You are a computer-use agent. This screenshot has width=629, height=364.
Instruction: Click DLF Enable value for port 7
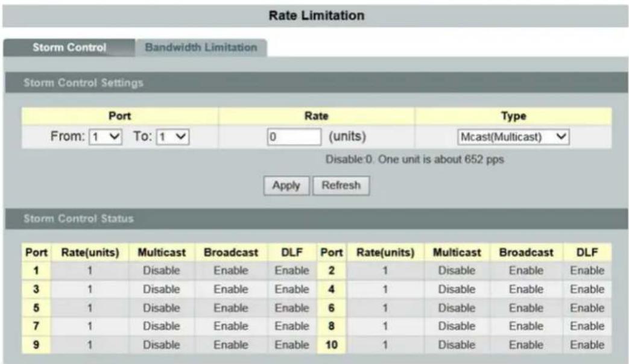click(x=292, y=326)
